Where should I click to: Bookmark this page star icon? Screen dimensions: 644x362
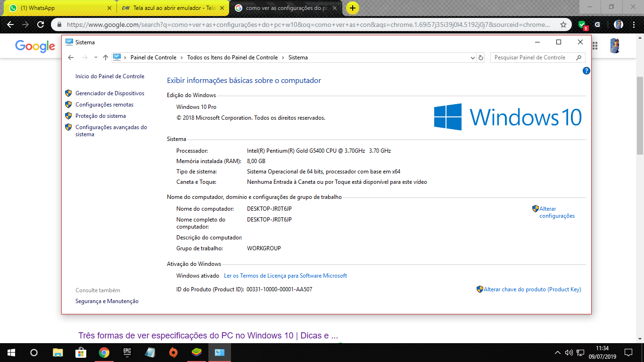pyautogui.click(x=563, y=25)
